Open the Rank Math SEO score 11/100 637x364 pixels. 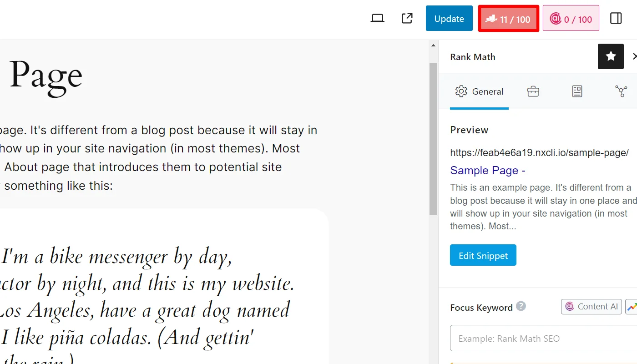pyautogui.click(x=509, y=19)
